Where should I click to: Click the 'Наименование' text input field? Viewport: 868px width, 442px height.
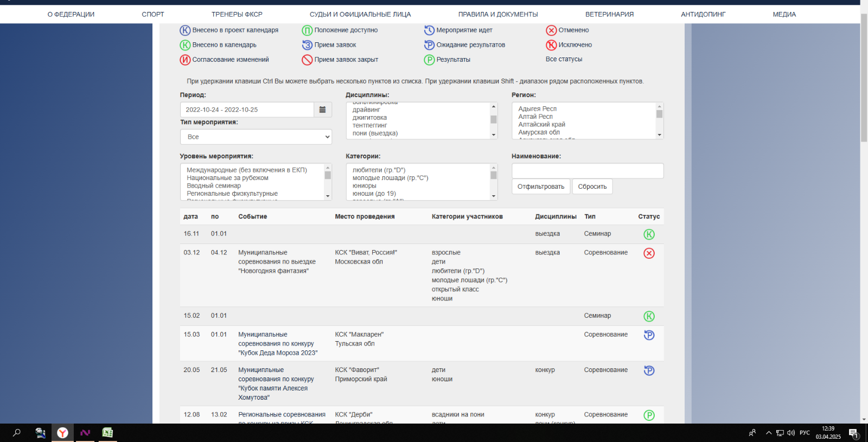click(587, 171)
